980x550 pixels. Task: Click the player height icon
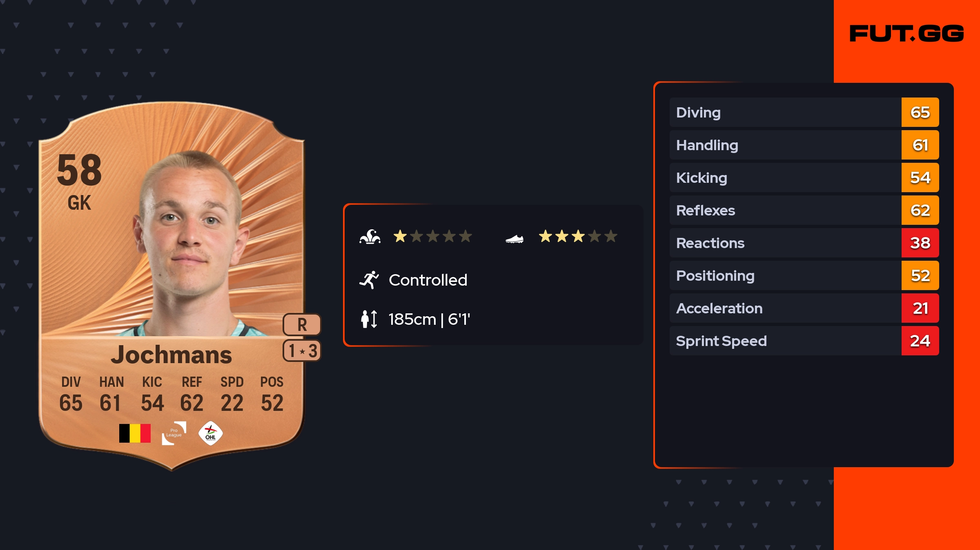point(369,319)
